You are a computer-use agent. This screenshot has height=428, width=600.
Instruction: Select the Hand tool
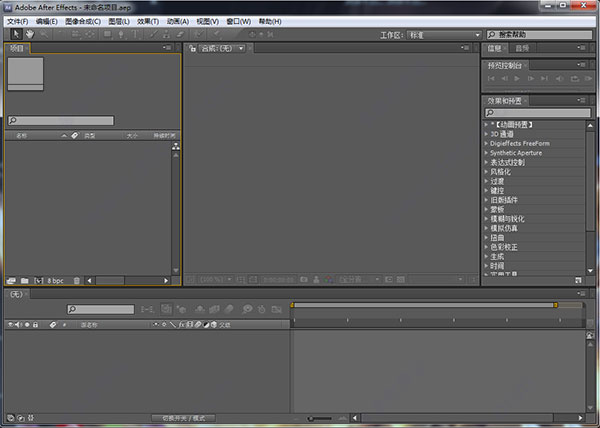pos(30,34)
